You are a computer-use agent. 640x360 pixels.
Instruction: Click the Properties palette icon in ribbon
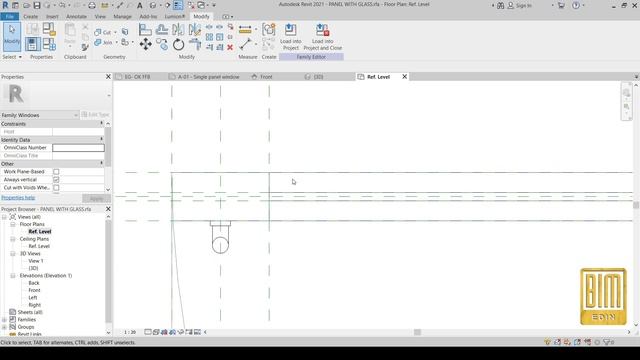tap(33, 44)
